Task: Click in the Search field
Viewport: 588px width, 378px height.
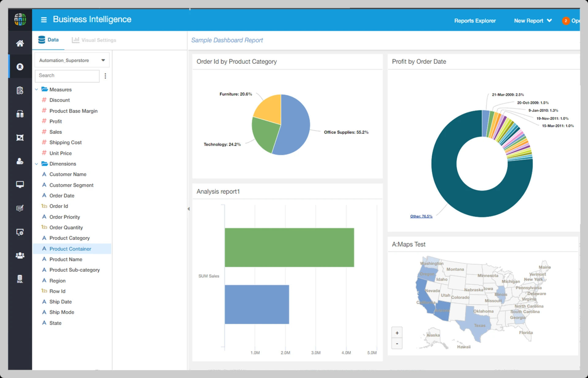Action: click(67, 76)
